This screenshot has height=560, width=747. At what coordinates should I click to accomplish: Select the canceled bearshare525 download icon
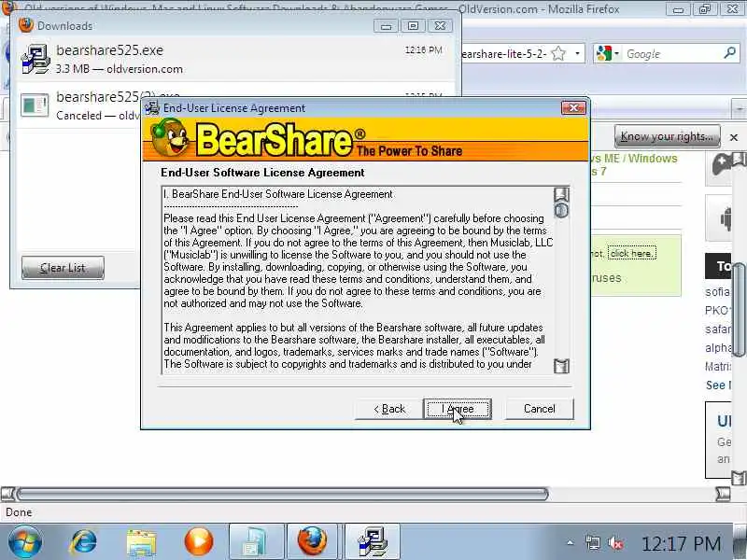pos(35,105)
